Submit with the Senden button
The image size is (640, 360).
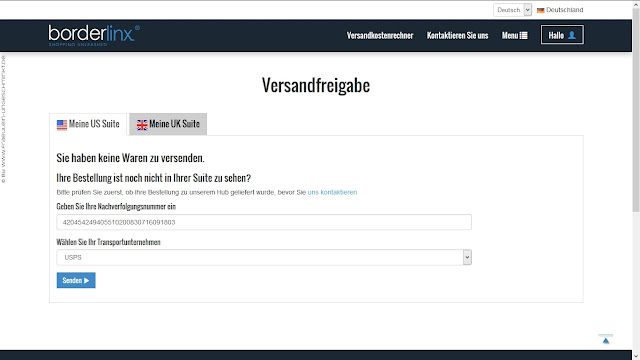pos(76,280)
